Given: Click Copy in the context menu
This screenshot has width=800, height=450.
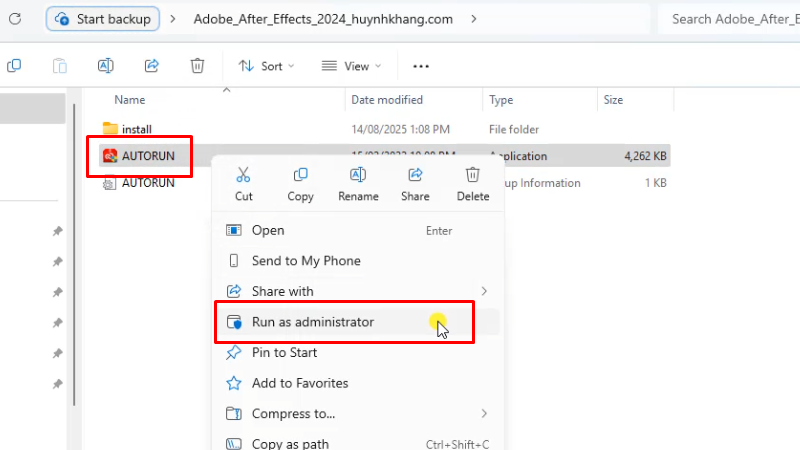Looking at the screenshot, I should pos(301,184).
